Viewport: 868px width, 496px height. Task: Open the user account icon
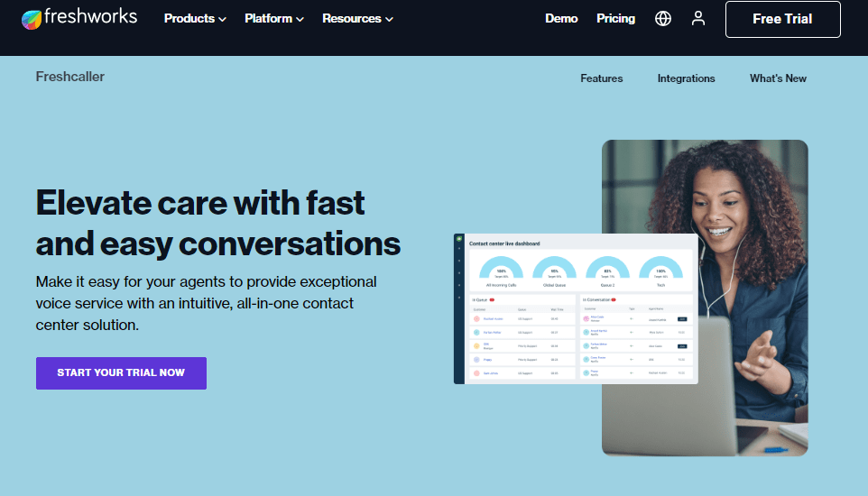click(x=698, y=19)
